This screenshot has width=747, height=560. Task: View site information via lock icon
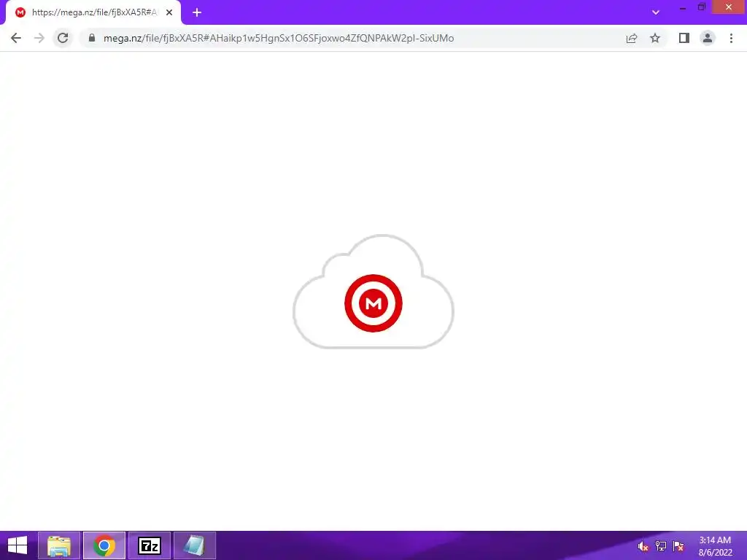tap(92, 38)
